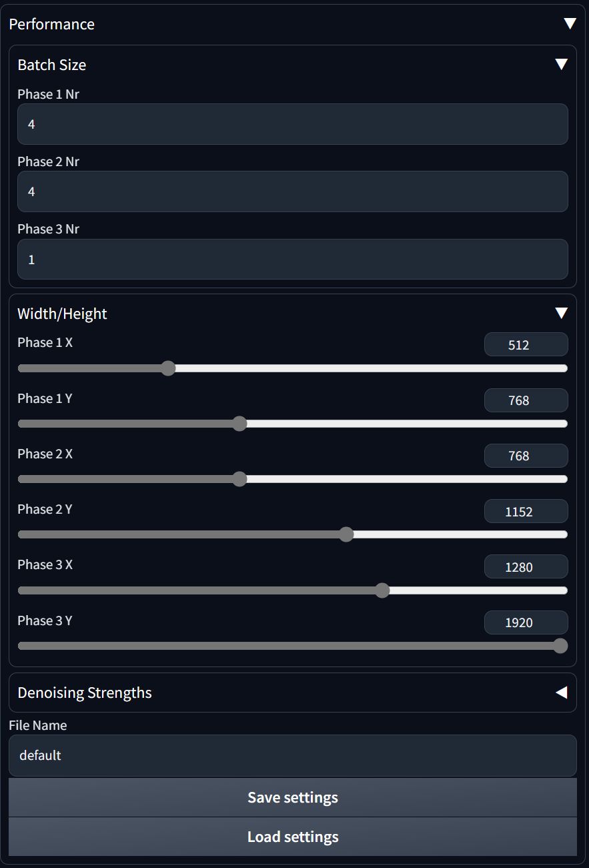Viewport: 589px width, 868px height.
Task: Click the Phase 3 Y slider handle
Action: 561,646
